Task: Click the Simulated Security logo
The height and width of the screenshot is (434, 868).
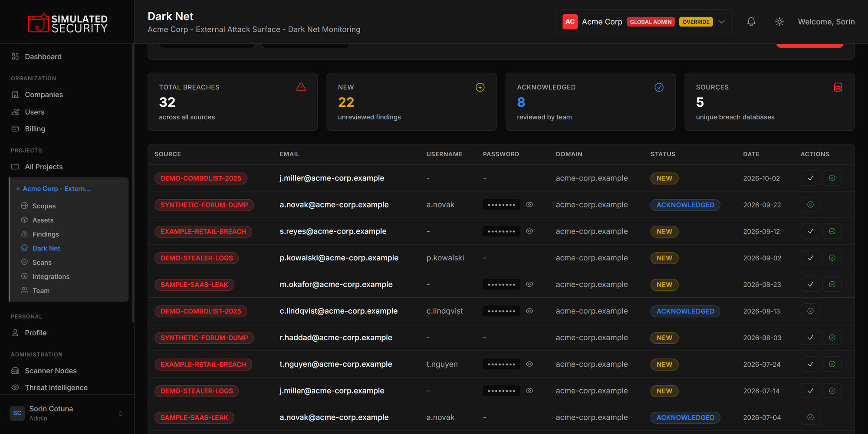Action: (x=68, y=23)
